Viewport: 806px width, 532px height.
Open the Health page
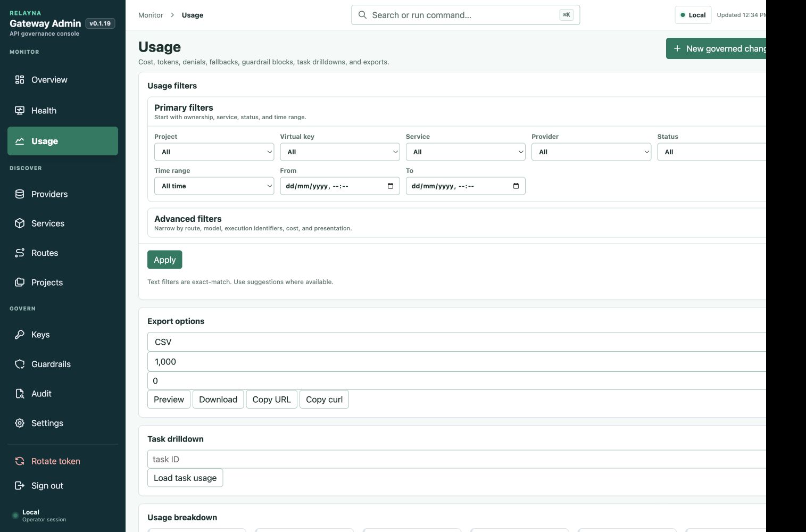pyautogui.click(x=63, y=111)
